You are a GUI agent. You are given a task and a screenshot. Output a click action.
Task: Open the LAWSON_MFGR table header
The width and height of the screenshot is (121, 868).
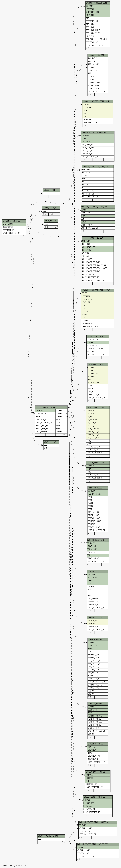tap(51, 190)
